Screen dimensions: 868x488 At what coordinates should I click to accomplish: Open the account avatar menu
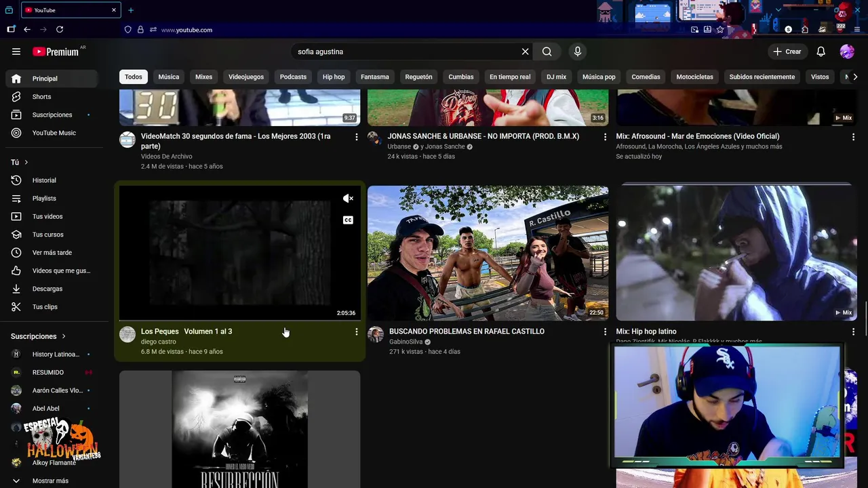[847, 52]
